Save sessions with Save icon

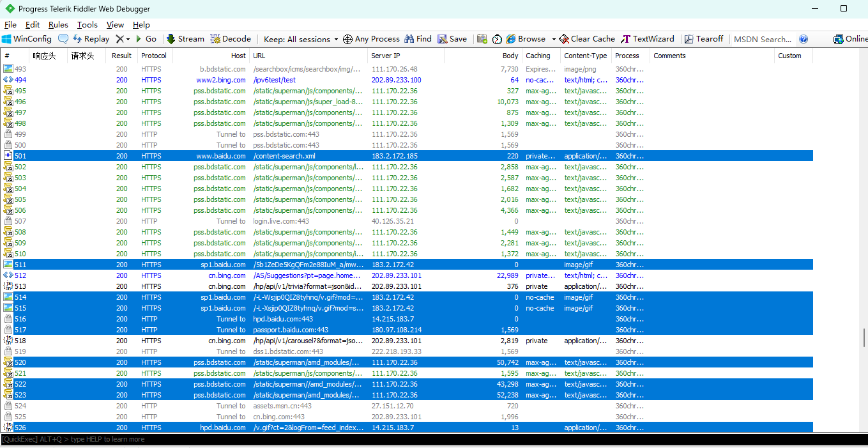coord(452,39)
